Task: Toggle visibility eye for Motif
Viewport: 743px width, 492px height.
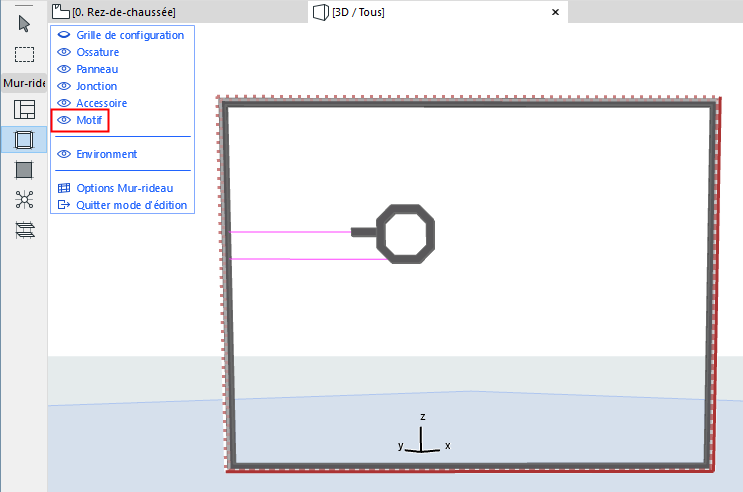Action: 64,120
